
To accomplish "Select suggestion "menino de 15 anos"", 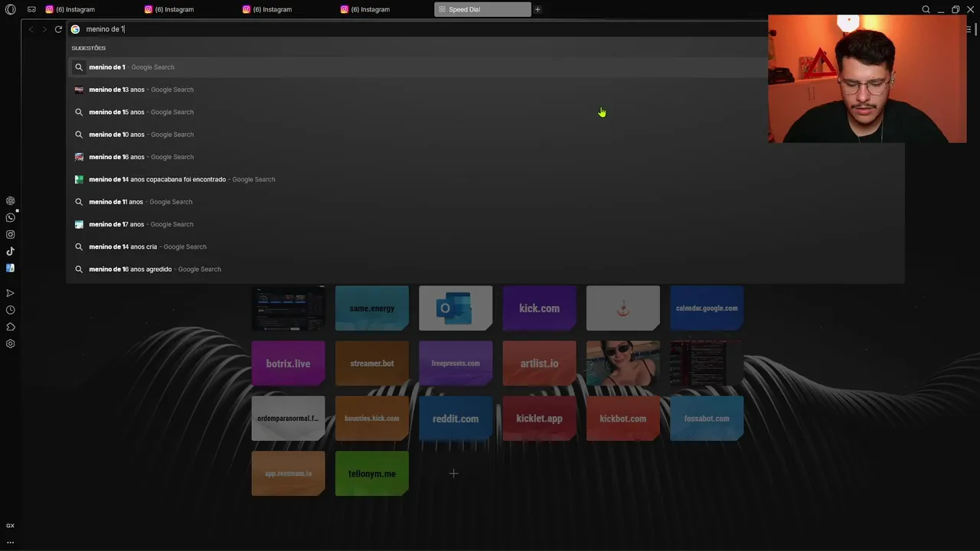I will coord(485,112).
